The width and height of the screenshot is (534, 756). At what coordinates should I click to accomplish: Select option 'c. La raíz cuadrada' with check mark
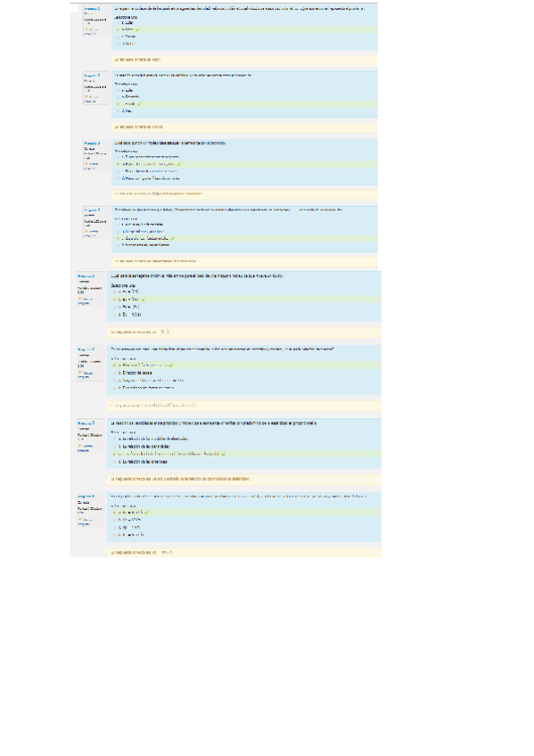[x=115, y=454]
